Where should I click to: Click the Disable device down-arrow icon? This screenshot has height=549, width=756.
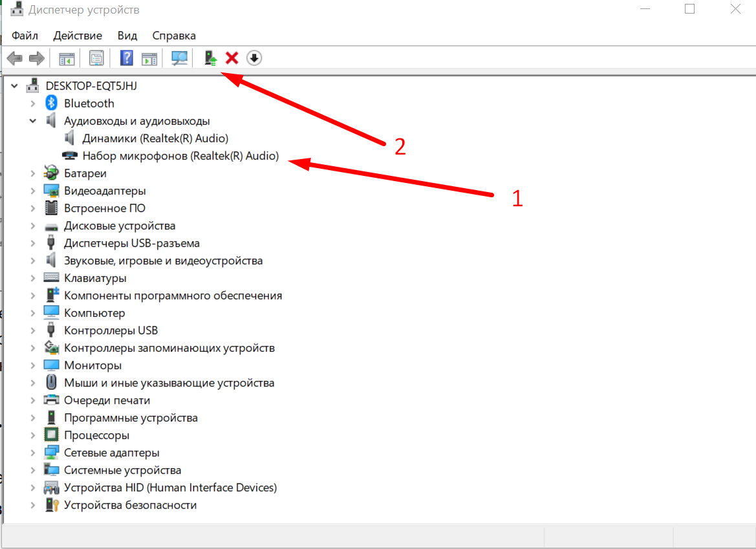[x=254, y=58]
